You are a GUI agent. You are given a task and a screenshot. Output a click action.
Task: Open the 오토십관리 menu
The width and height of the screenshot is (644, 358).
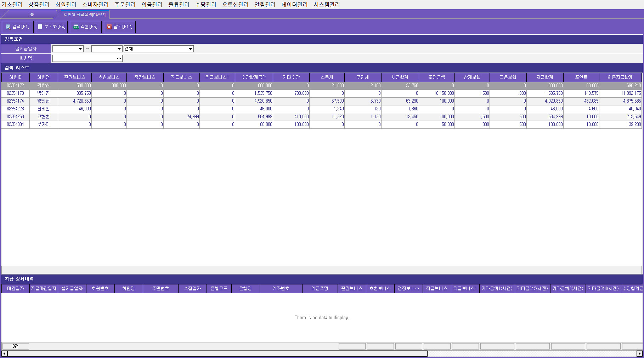point(235,5)
